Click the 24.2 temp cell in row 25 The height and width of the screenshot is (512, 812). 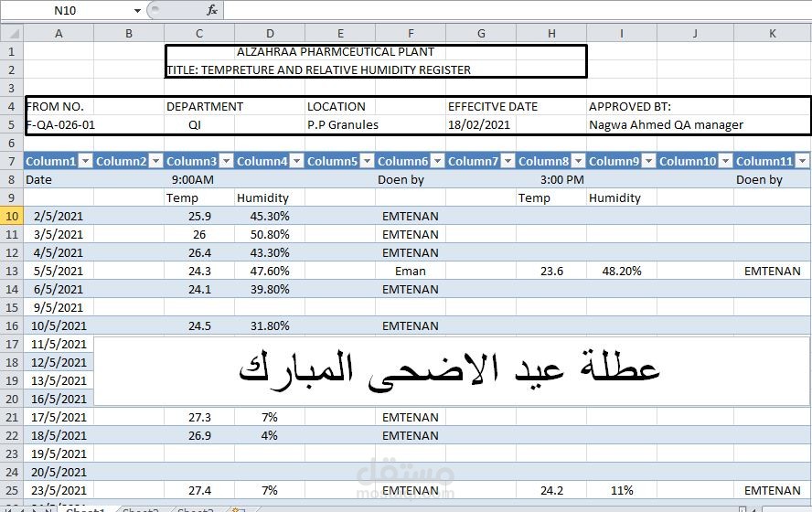[x=551, y=490]
